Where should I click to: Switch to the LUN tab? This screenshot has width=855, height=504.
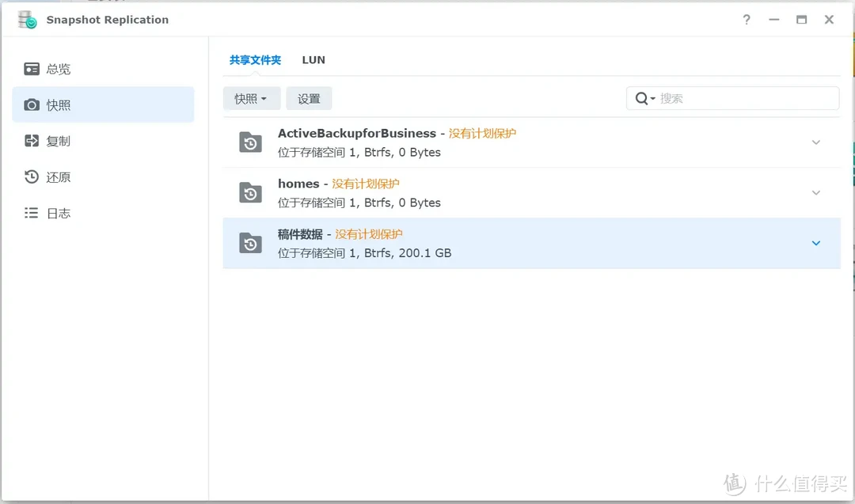[x=313, y=59]
